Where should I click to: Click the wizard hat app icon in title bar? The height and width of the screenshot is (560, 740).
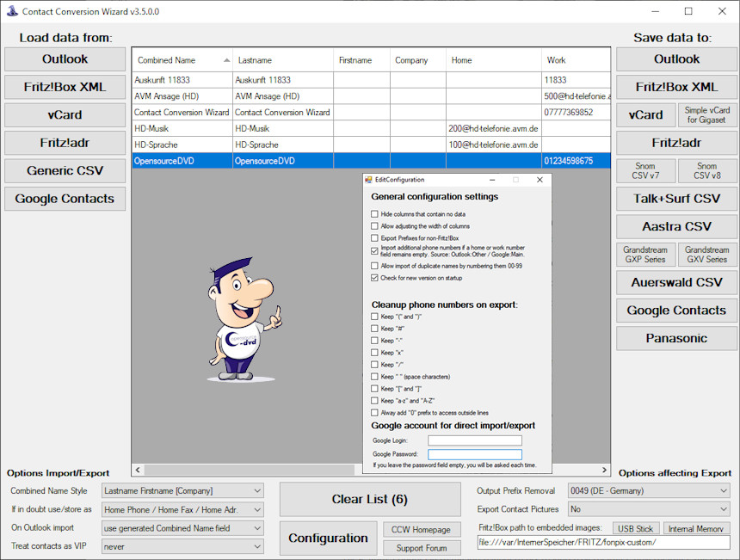coord(10,11)
